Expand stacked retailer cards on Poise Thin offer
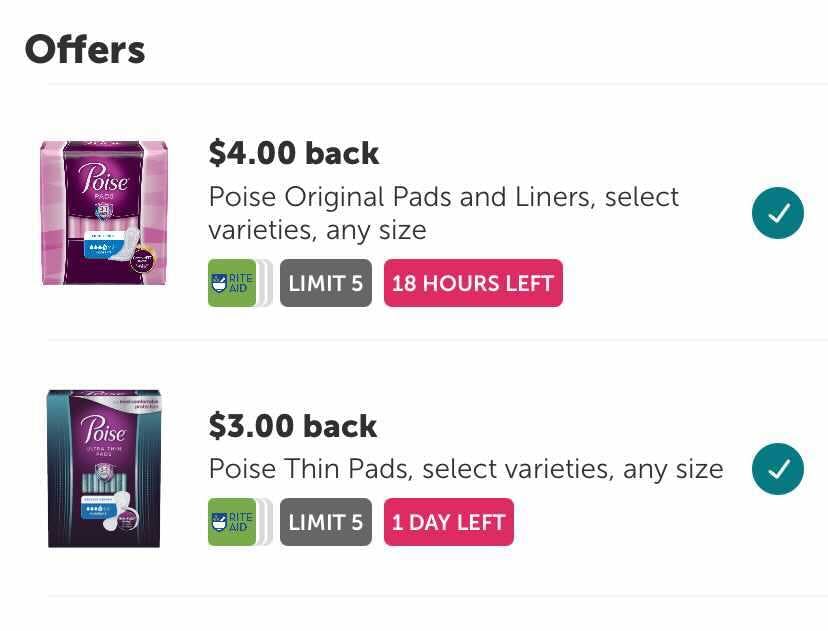This screenshot has width=828, height=631. [x=265, y=522]
